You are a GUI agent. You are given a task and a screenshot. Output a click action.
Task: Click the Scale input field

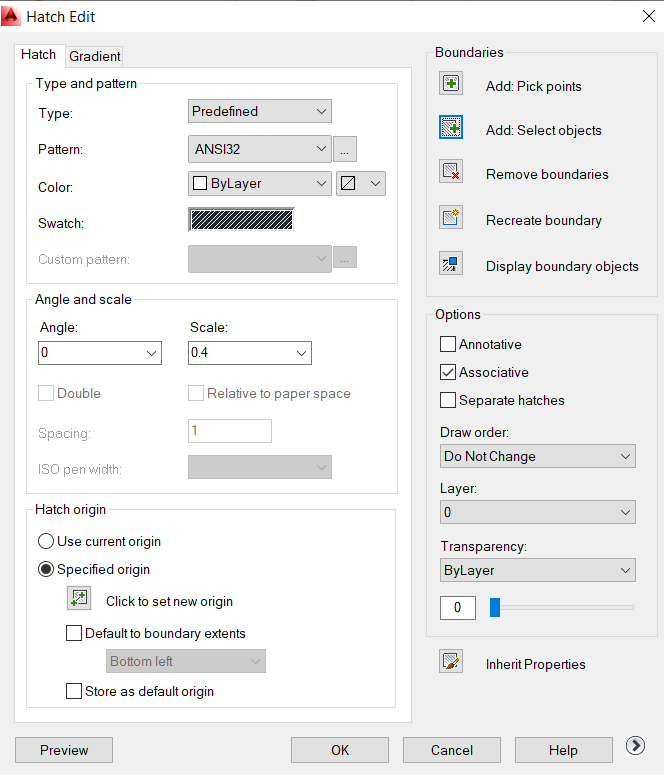[x=240, y=353]
